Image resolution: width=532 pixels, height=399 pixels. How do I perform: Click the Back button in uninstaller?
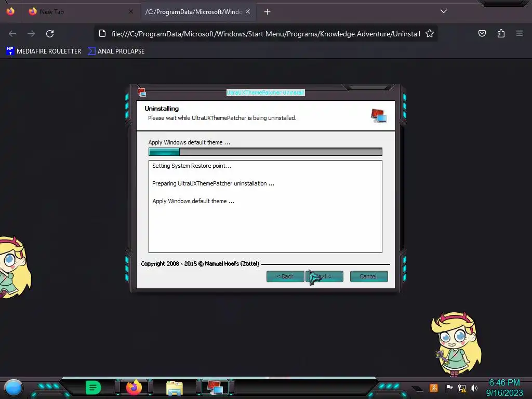(285, 276)
